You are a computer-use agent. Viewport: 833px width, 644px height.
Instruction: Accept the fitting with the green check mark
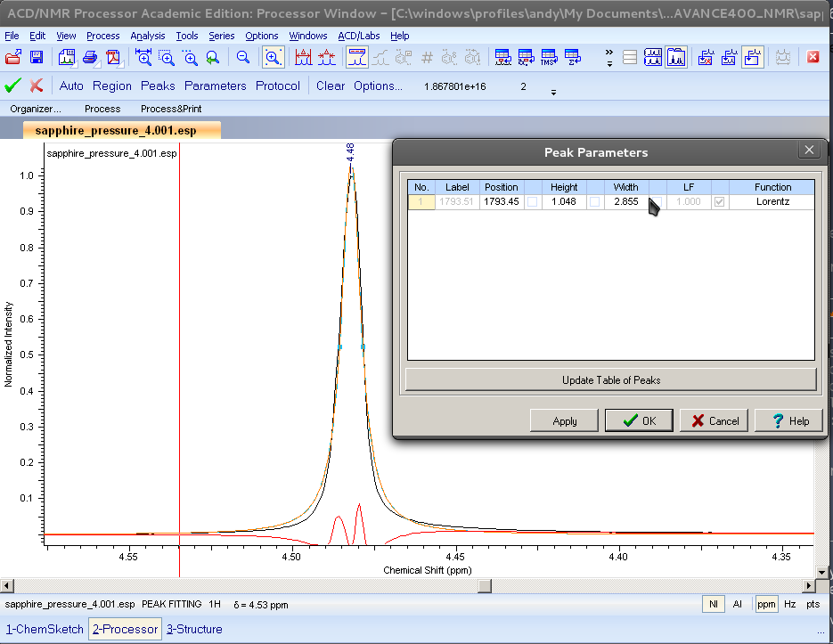(12, 86)
